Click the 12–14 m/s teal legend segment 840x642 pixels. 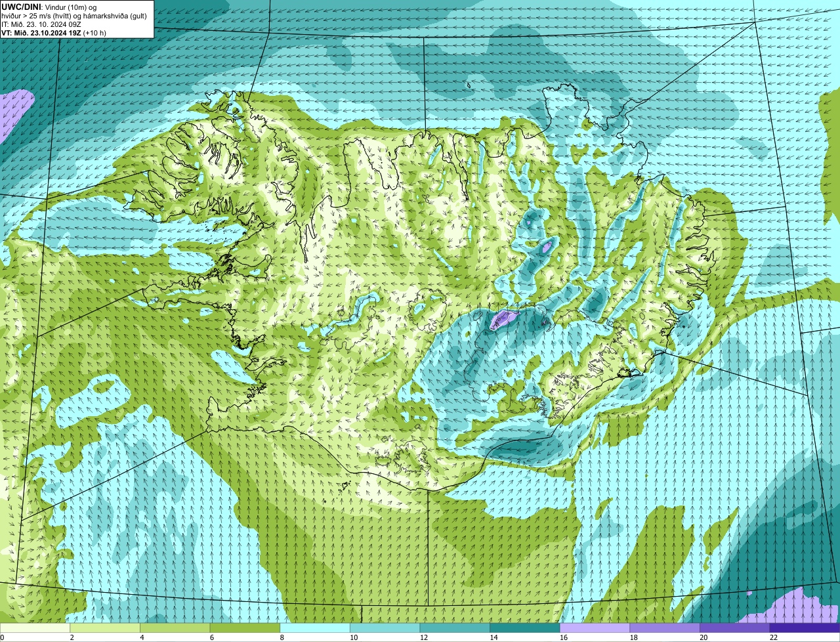(455, 628)
